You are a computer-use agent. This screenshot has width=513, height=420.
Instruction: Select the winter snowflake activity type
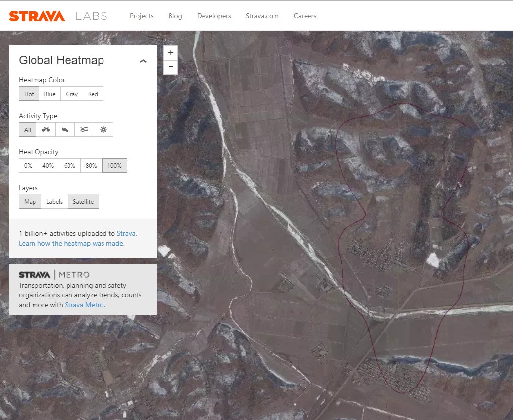pyautogui.click(x=103, y=129)
